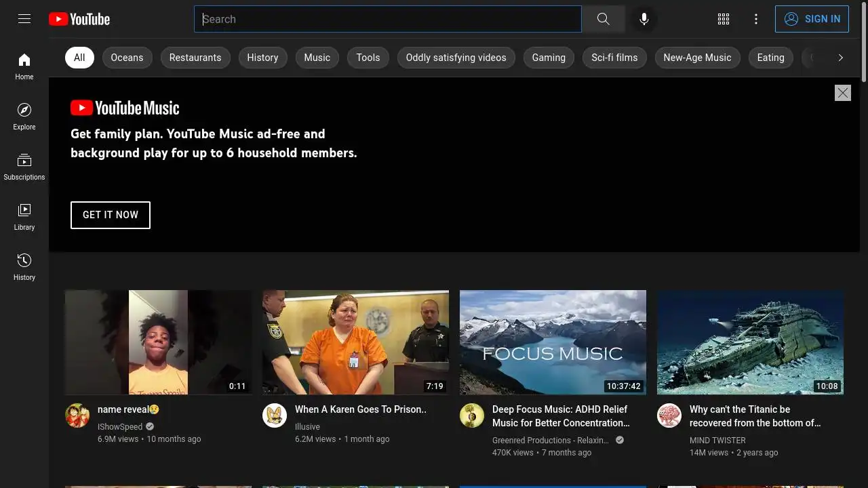The image size is (868, 488).
Task: Click the YouTube Music logo
Action: click(125, 108)
